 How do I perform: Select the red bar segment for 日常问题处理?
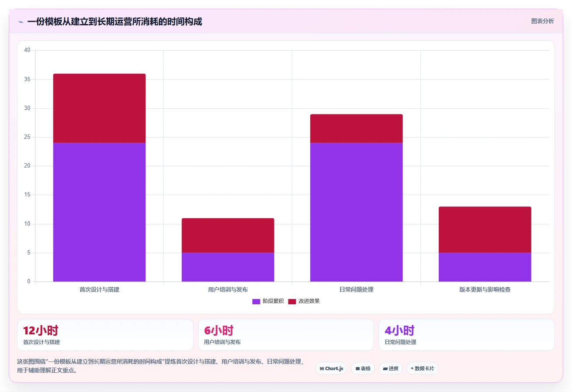(356, 128)
